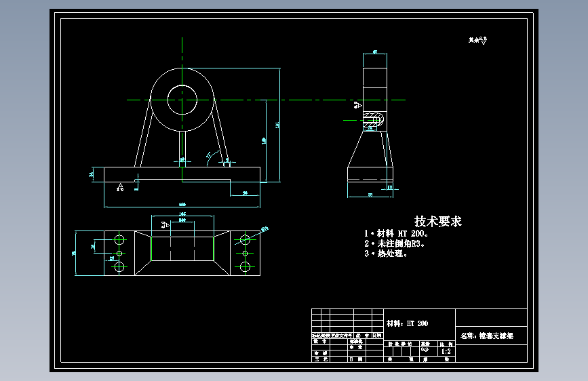The width and height of the screenshot is (588, 381).
Task: Click the '日期' cell in revision header row
Action: coord(377,336)
